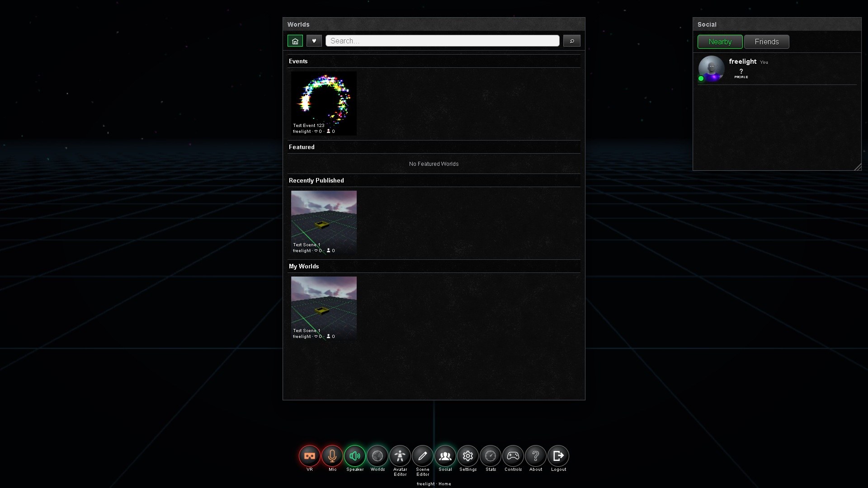Image resolution: width=868 pixels, height=488 pixels.
Task: Select the Worlds home icon button
Action: [x=295, y=41]
